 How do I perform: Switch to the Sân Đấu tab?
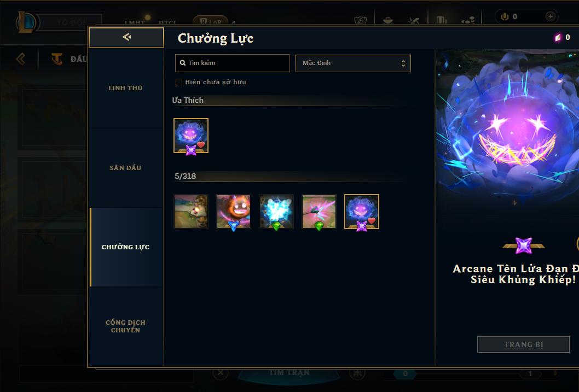click(125, 168)
